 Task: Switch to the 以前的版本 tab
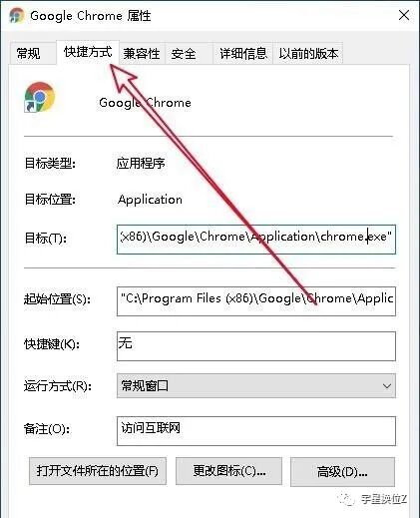point(308,53)
